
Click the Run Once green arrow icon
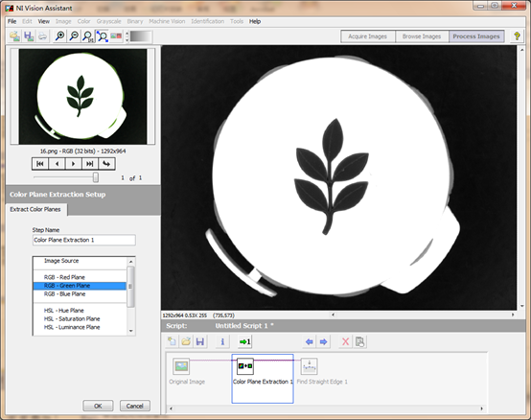[x=244, y=341]
